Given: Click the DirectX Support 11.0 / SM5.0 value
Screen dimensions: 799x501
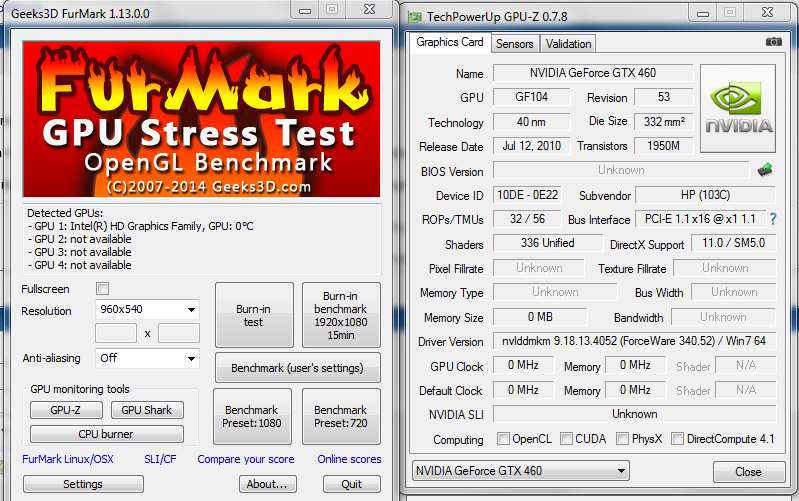Looking at the screenshot, I should coord(733,243).
